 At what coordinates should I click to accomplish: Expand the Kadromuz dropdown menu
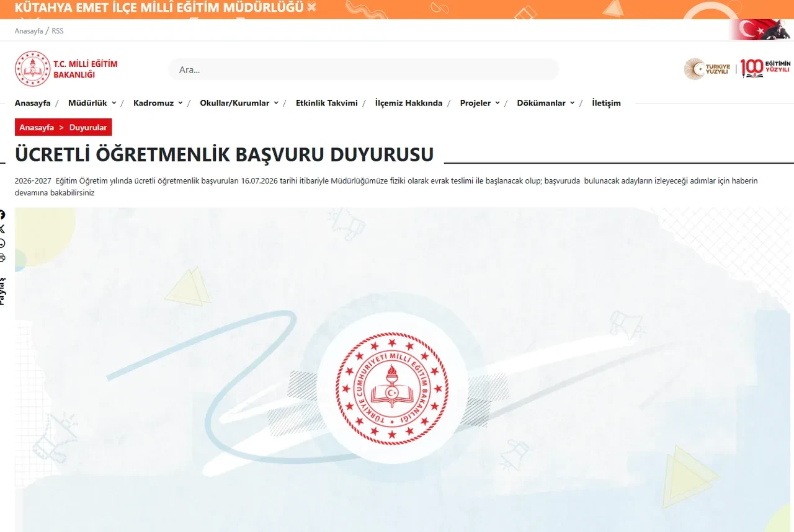pyautogui.click(x=158, y=103)
